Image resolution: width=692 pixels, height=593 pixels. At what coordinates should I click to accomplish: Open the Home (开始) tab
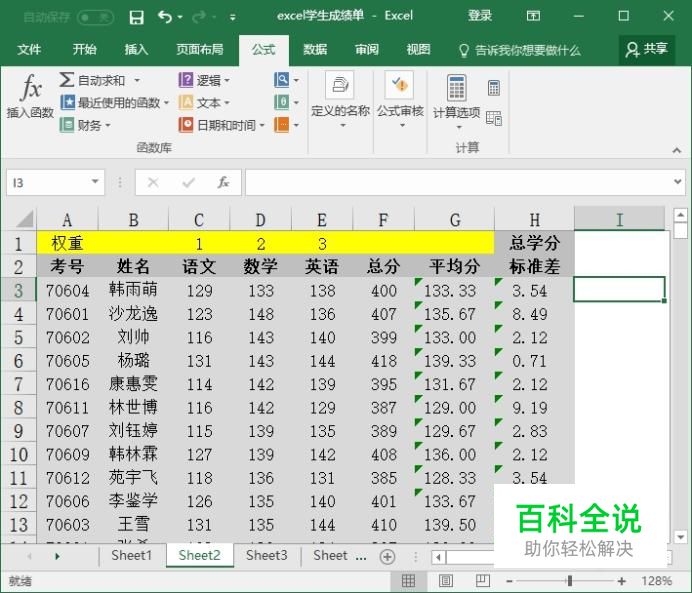coord(84,49)
